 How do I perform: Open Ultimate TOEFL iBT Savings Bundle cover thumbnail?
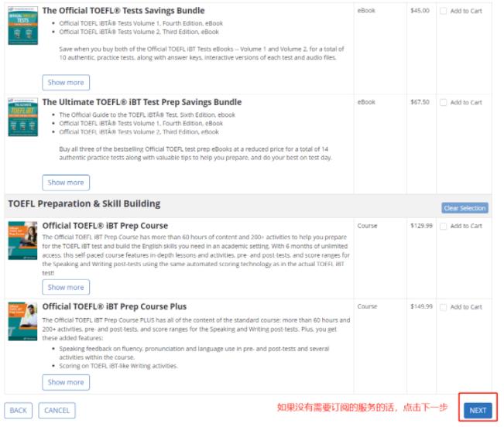[x=22, y=117]
